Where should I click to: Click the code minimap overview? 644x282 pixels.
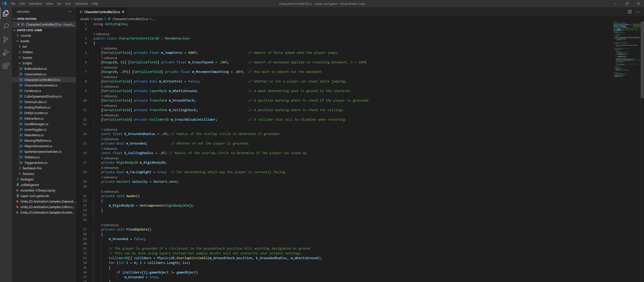pos(626,50)
